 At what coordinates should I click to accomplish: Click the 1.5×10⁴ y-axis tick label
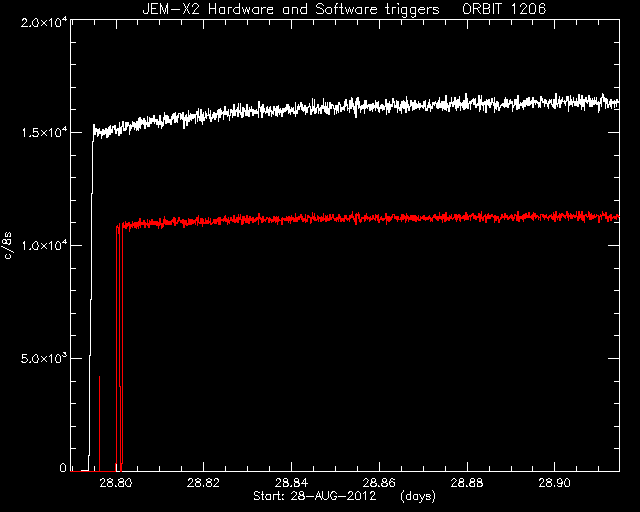(44, 133)
